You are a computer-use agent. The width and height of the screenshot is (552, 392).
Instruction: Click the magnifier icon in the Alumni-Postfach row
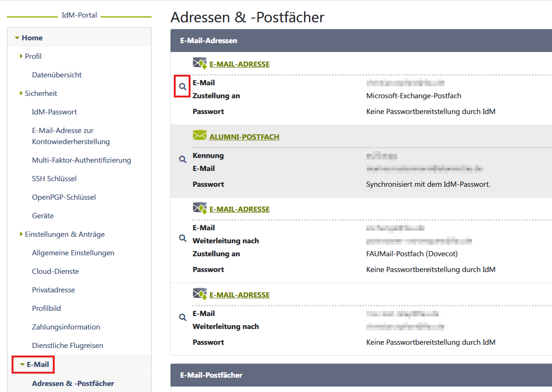pos(183,159)
